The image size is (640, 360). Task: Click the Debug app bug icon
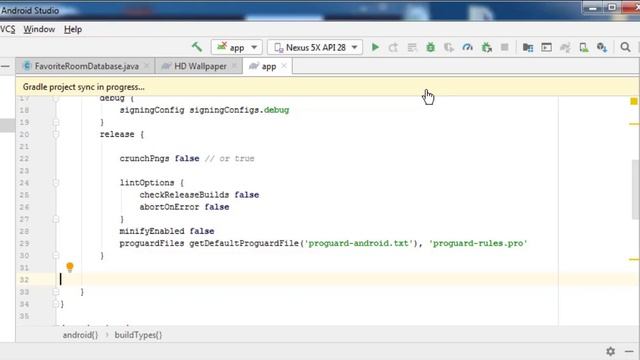coord(430,47)
